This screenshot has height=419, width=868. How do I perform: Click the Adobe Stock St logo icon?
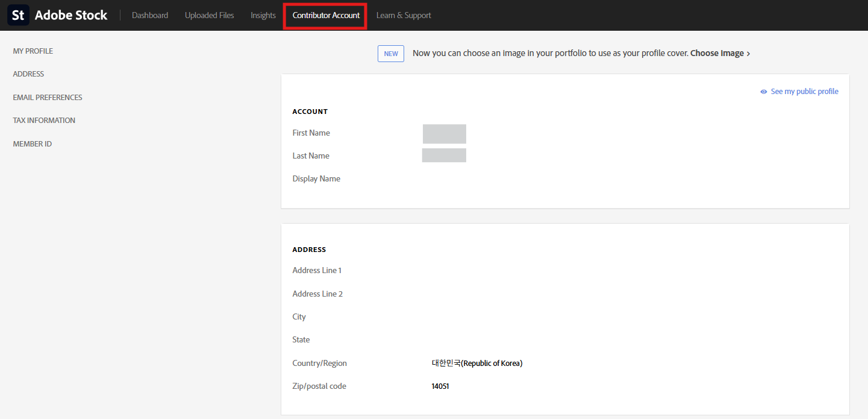(x=18, y=15)
